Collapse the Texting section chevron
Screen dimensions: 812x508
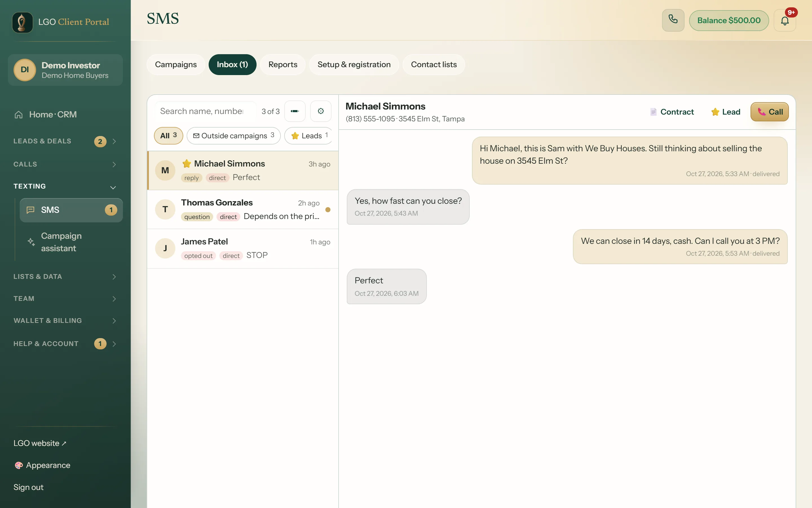click(113, 187)
